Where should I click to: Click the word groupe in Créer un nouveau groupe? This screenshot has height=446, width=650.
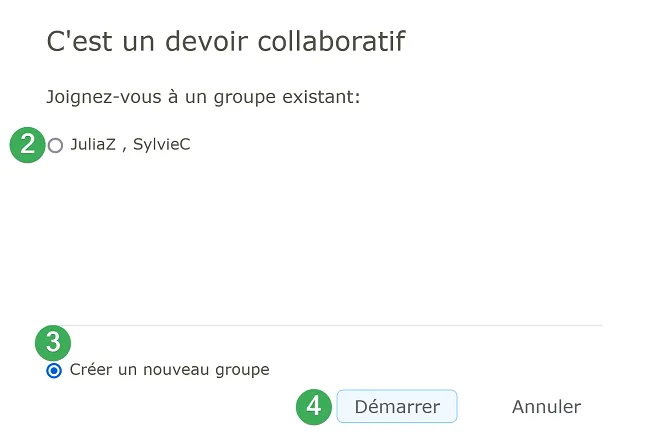point(242,370)
